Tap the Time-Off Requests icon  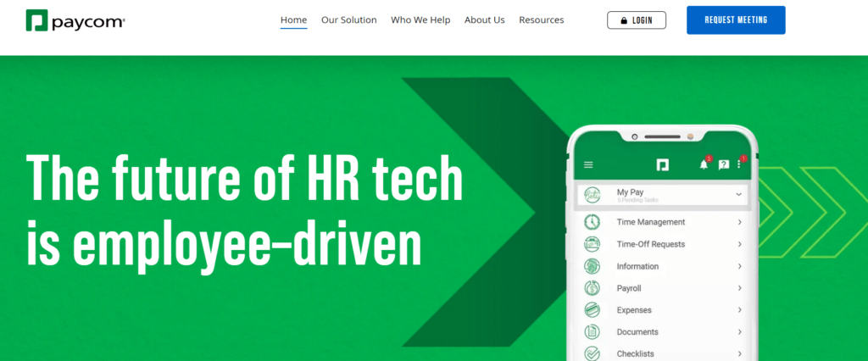(593, 244)
